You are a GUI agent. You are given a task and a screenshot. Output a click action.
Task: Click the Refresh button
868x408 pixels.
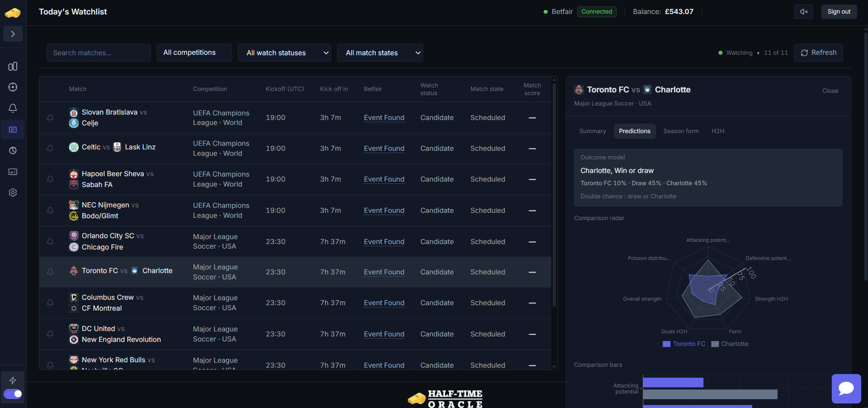click(x=819, y=53)
